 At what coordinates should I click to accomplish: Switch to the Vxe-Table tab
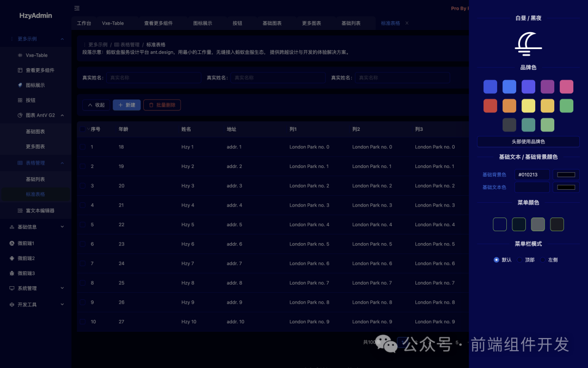(113, 23)
